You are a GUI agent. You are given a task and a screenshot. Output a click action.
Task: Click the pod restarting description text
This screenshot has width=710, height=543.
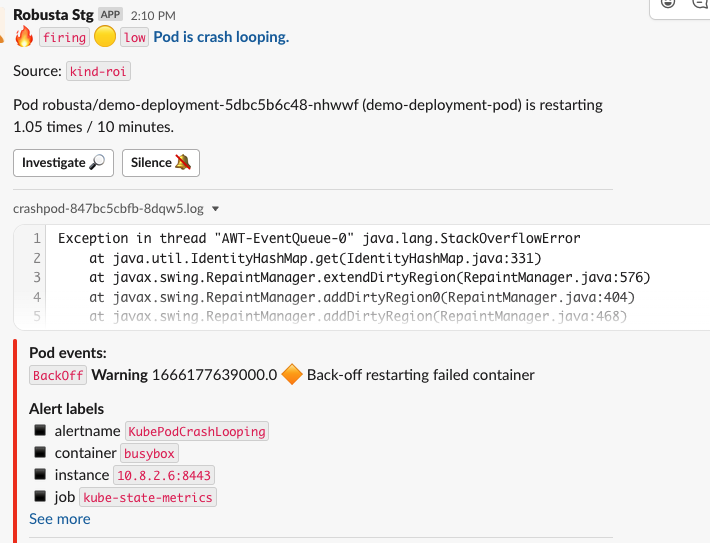(308, 116)
